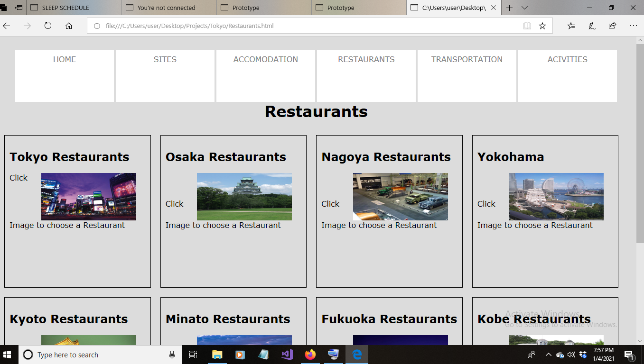The width and height of the screenshot is (644, 364).
Task: Click the Add notes pen icon
Action: click(592, 26)
